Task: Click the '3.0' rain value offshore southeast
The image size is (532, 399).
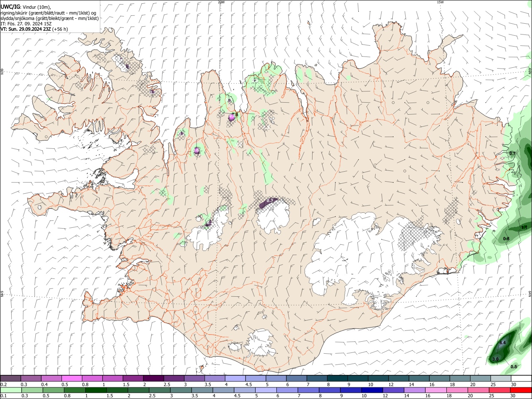Action: click(x=495, y=359)
